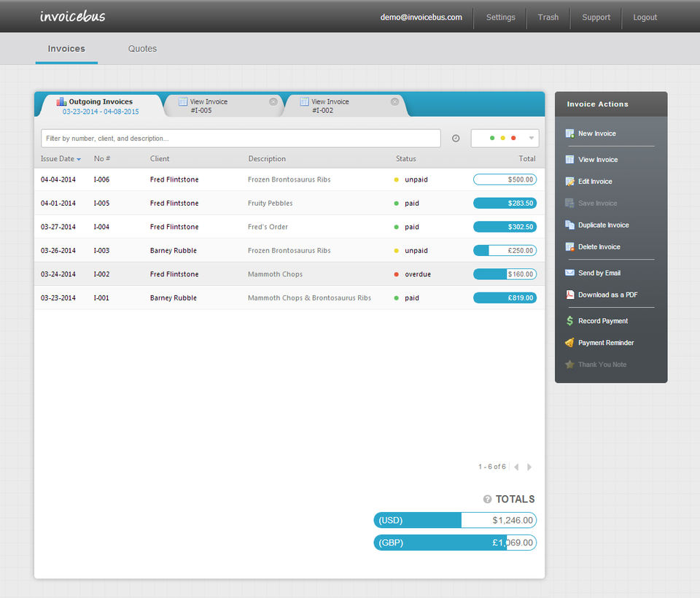The width and height of the screenshot is (700, 598).
Task: Open Settings in top bar
Action: coord(500,17)
